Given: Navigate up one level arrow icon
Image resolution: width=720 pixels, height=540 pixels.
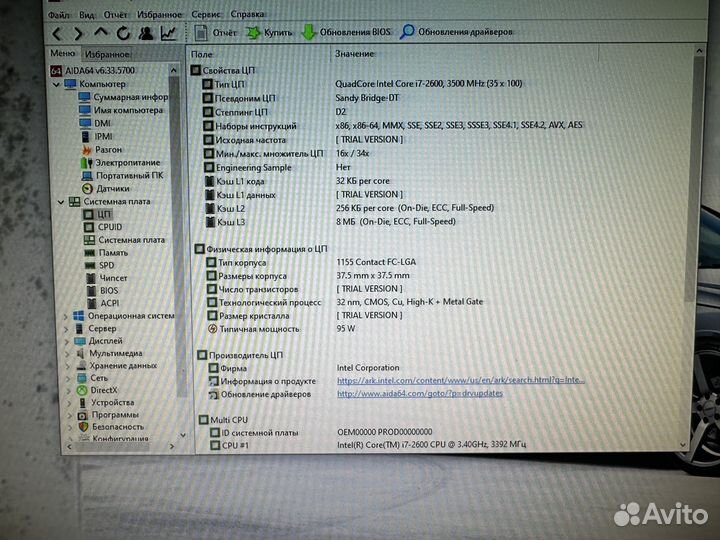Looking at the screenshot, I should [101, 33].
